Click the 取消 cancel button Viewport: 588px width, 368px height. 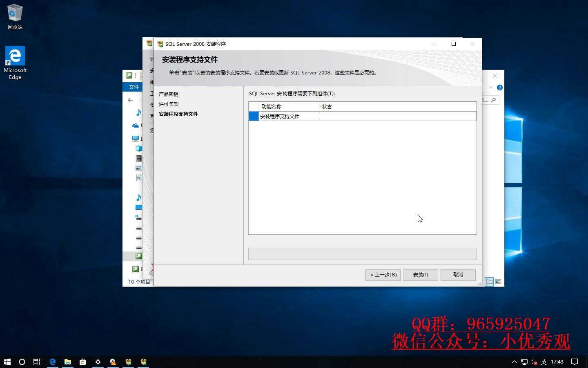click(458, 275)
